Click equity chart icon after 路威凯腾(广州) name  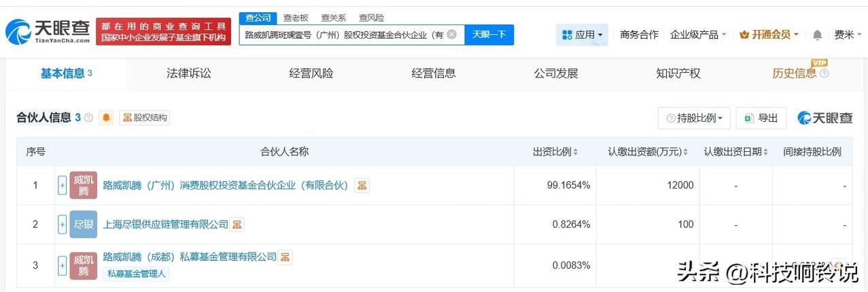point(362,185)
